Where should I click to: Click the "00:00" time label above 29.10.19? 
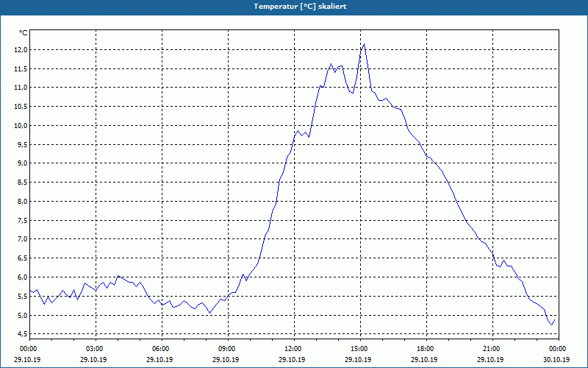click(27, 349)
